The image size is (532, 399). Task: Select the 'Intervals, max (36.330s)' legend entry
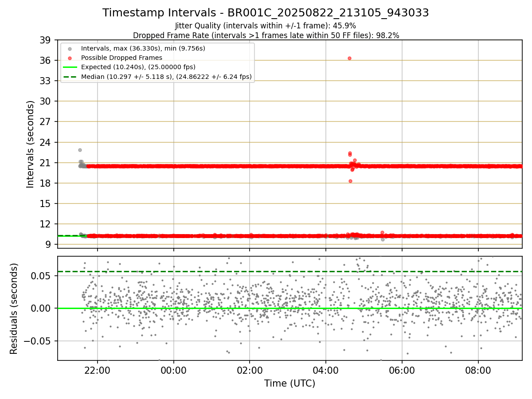click(143, 48)
